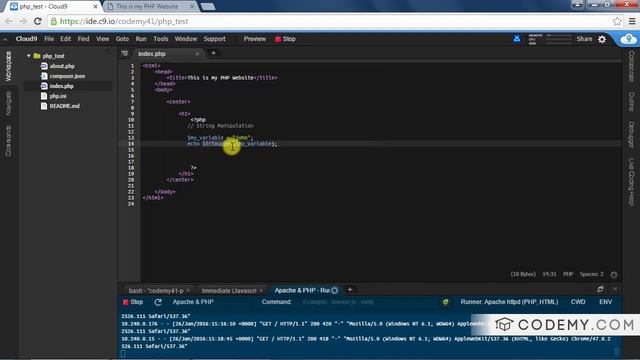Click the about.php file icon

(x=44, y=66)
